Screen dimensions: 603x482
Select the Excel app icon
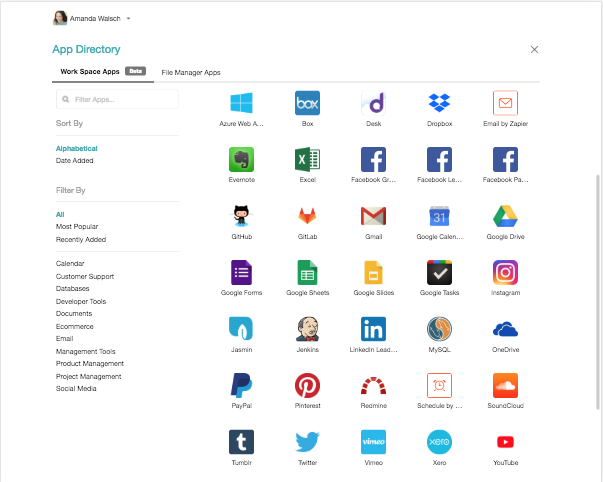[x=307, y=159]
